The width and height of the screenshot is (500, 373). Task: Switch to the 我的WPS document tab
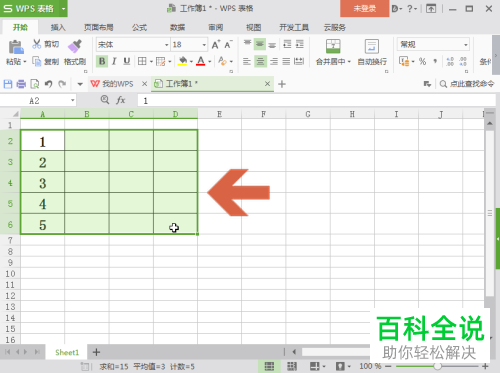[117, 84]
